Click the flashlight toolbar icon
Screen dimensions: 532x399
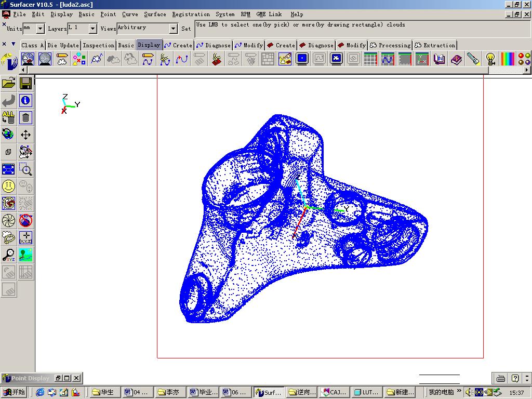coord(473,59)
